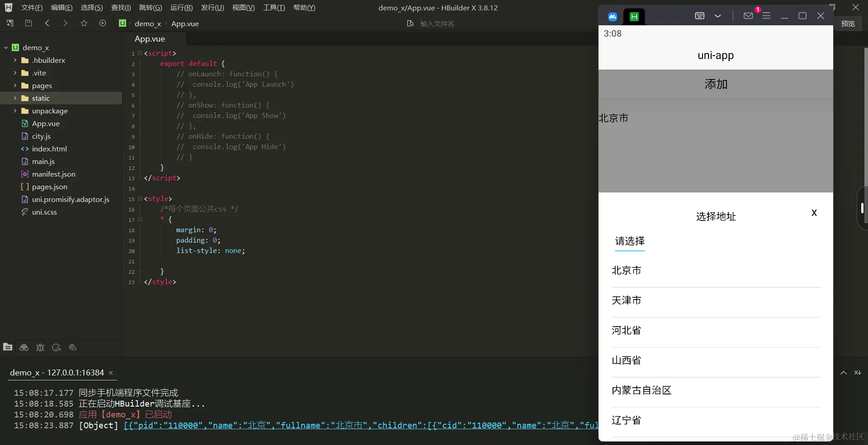Click the console clear X icon at right

(x=858, y=373)
